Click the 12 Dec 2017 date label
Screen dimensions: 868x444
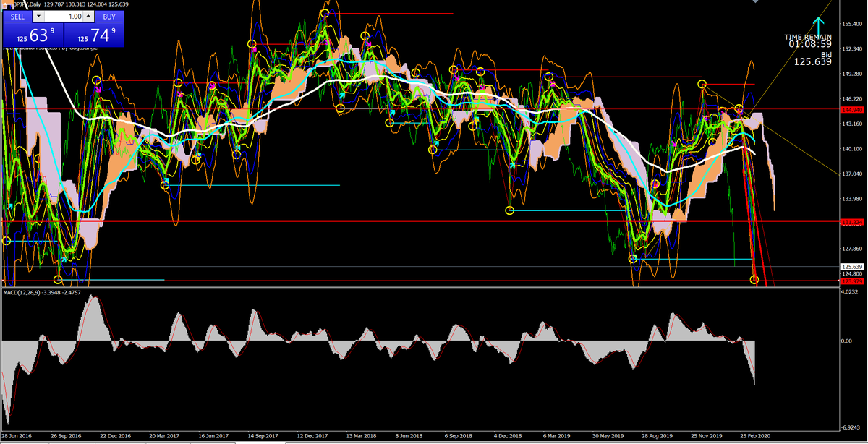312,437
